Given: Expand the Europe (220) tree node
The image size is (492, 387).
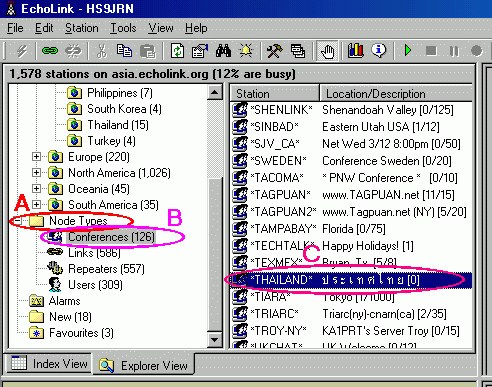Looking at the screenshot, I should tap(36, 157).
